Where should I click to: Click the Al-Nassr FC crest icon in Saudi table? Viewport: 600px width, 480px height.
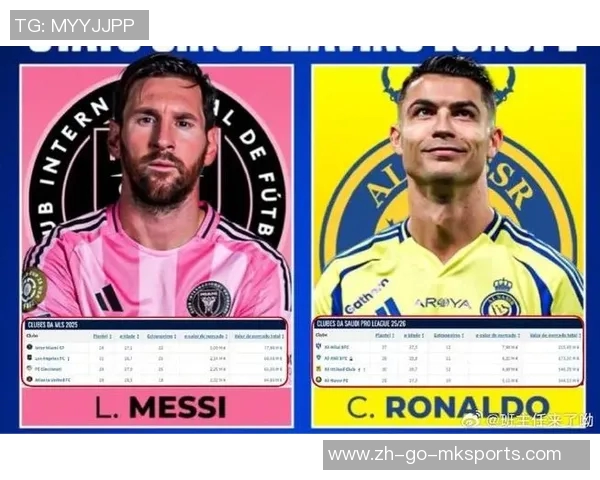pyautogui.click(x=318, y=380)
